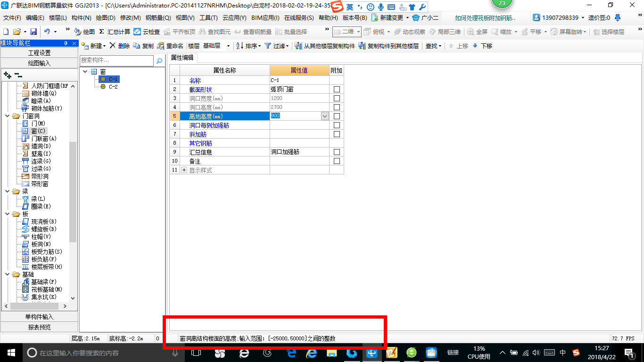Click the 搜索构件 search field
Image resolution: width=644 pixels, height=362 pixels.
click(x=117, y=61)
